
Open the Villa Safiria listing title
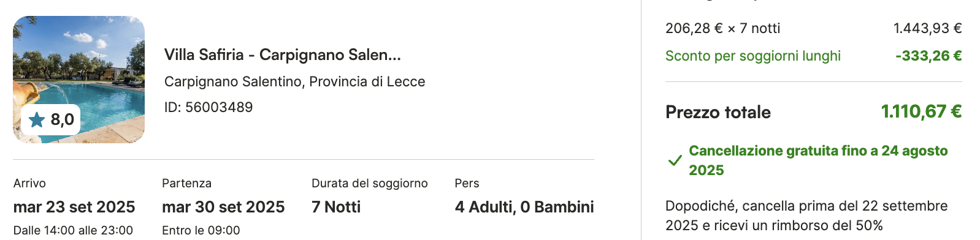pos(283,54)
